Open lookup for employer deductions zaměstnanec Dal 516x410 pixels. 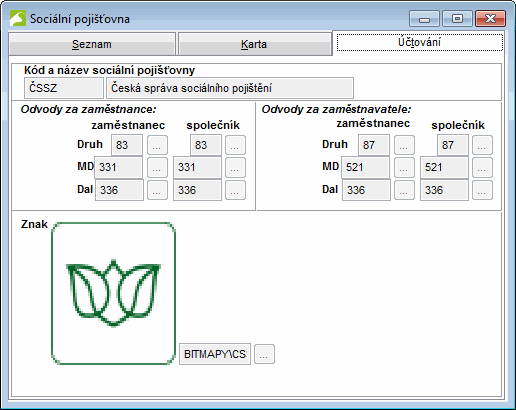[404, 190]
